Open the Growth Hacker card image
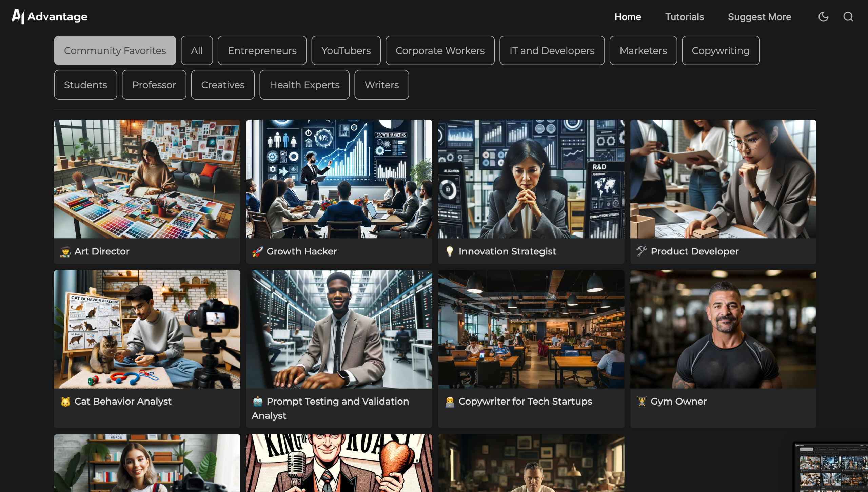The height and width of the screenshot is (492, 868). click(x=339, y=179)
